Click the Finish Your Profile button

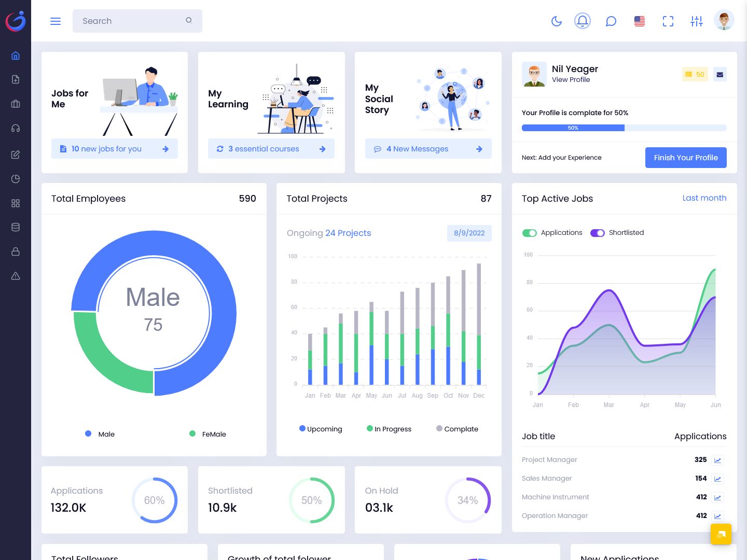(x=686, y=158)
